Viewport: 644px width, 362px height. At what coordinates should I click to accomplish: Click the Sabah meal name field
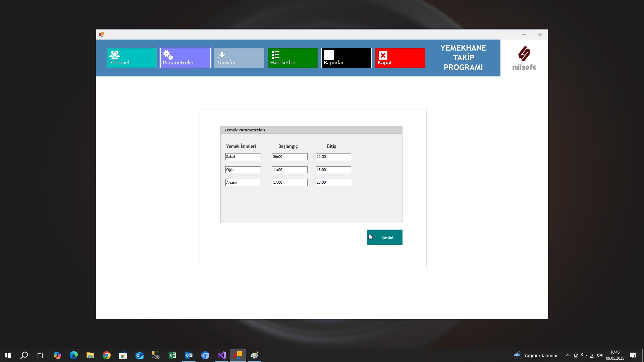click(x=243, y=157)
